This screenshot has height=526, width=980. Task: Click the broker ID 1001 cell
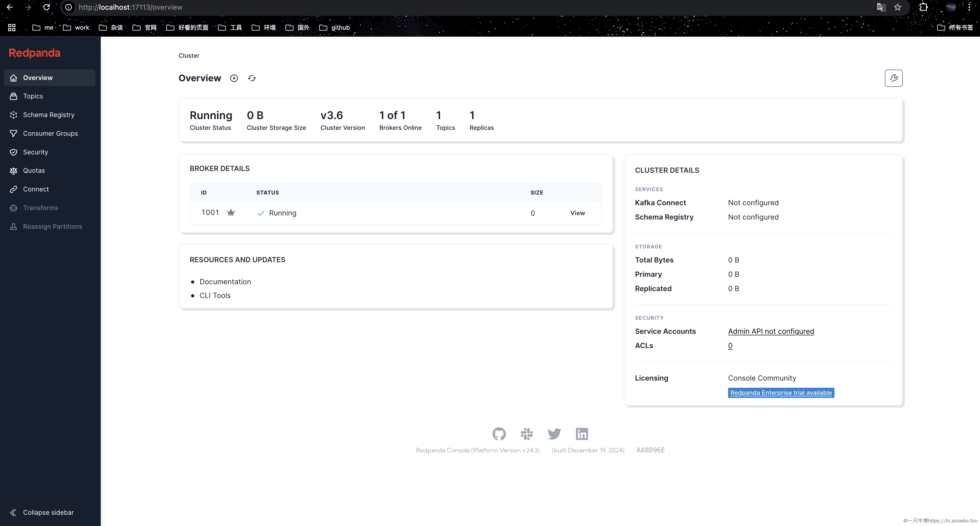point(210,213)
